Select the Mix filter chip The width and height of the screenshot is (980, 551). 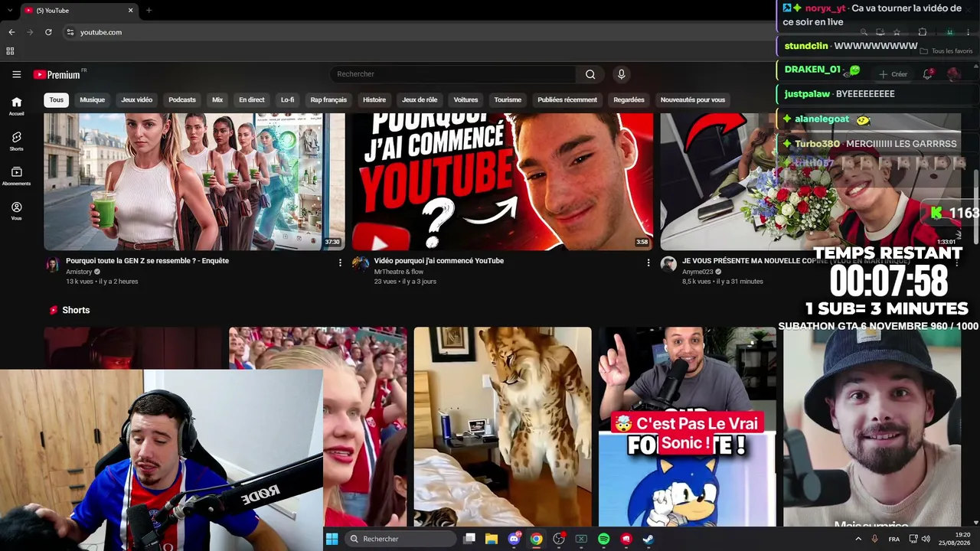[x=217, y=99]
